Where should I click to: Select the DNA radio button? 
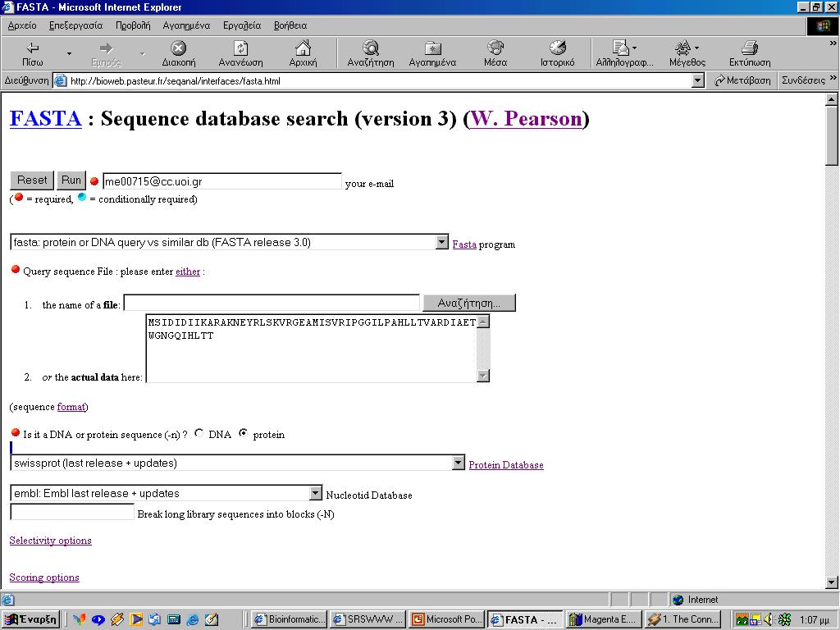[199, 433]
